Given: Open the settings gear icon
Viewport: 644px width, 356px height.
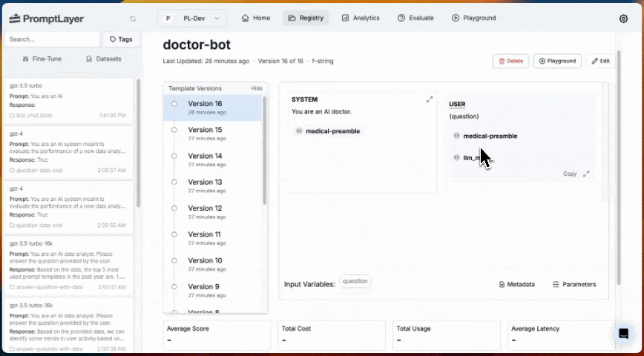Looking at the screenshot, I should (623, 19).
